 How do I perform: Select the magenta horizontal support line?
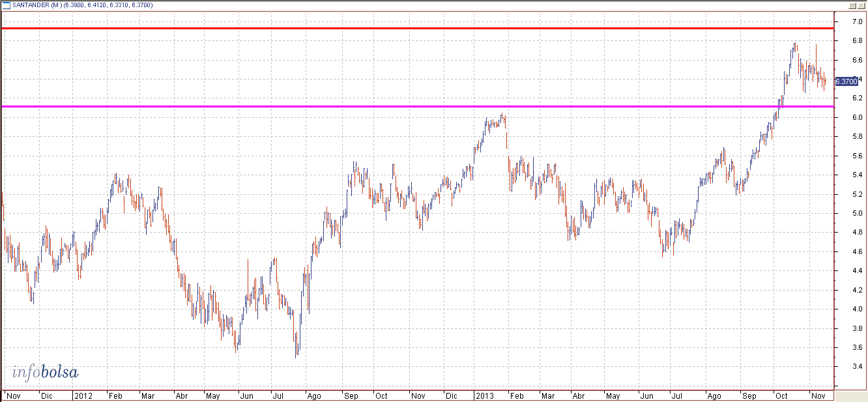click(418, 106)
